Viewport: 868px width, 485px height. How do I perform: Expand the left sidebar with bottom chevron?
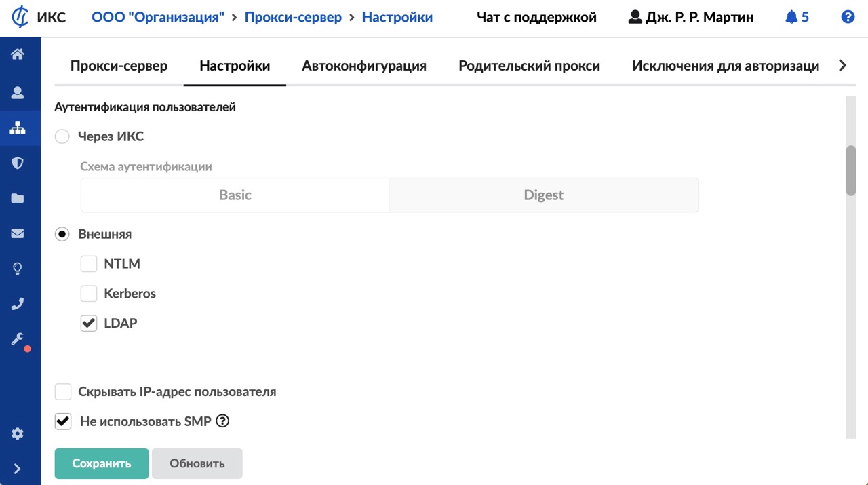click(x=18, y=469)
